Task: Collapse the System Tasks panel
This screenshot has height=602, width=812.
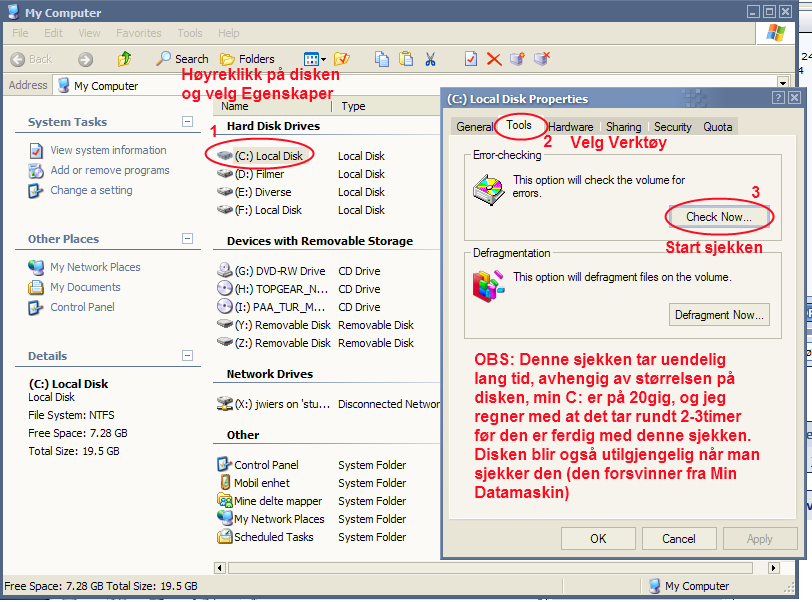Action: (x=187, y=121)
